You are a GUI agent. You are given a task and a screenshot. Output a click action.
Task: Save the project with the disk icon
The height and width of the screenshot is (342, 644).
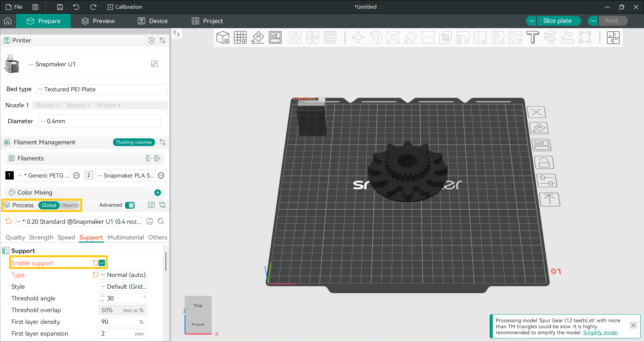(x=60, y=7)
